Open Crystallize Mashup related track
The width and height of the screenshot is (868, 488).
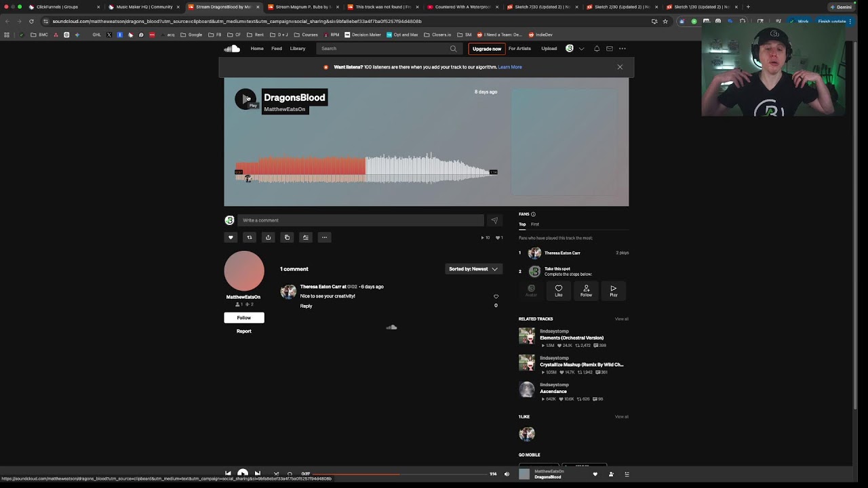click(x=582, y=365)
